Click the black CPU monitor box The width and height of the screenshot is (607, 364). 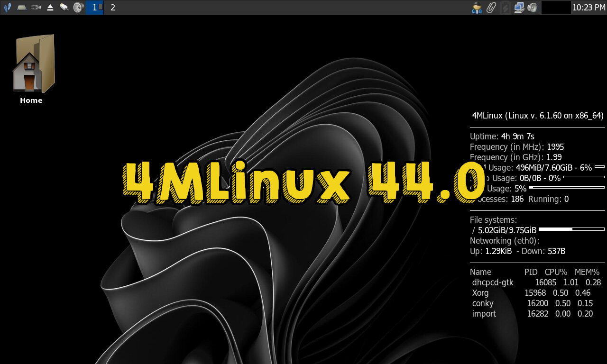(x=556, y=8)
